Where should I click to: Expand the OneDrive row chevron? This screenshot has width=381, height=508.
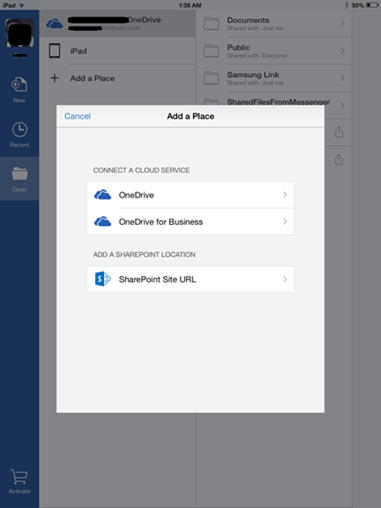[x=285, y=195]
